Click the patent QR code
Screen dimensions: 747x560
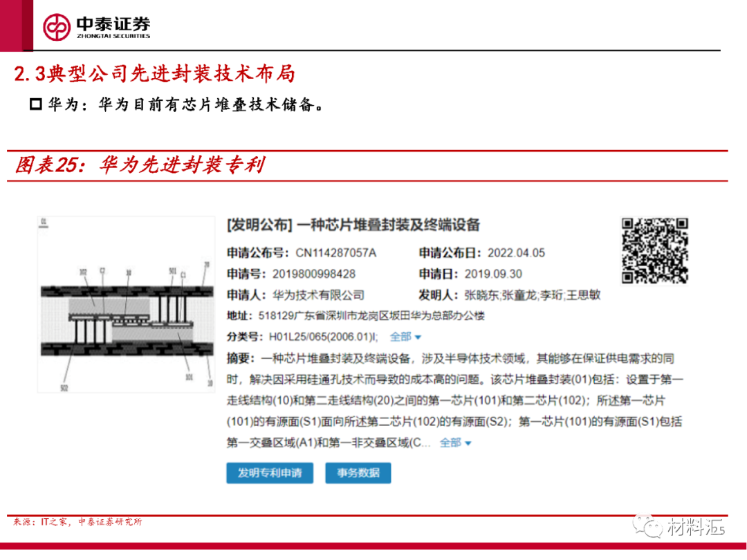tap(655, 251)
